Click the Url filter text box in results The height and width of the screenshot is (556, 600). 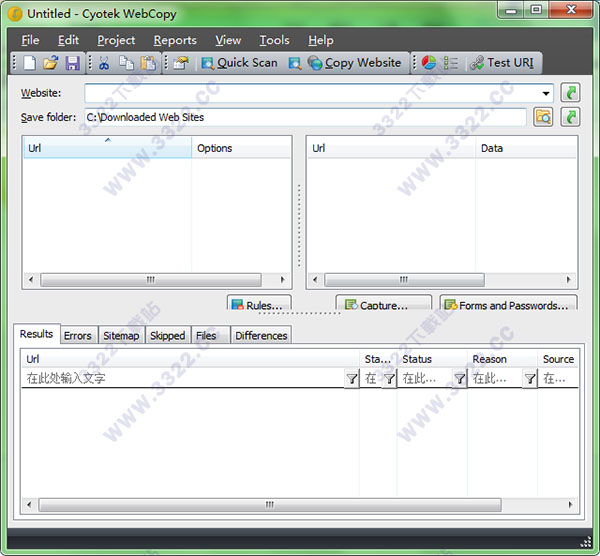coord(183,378)
